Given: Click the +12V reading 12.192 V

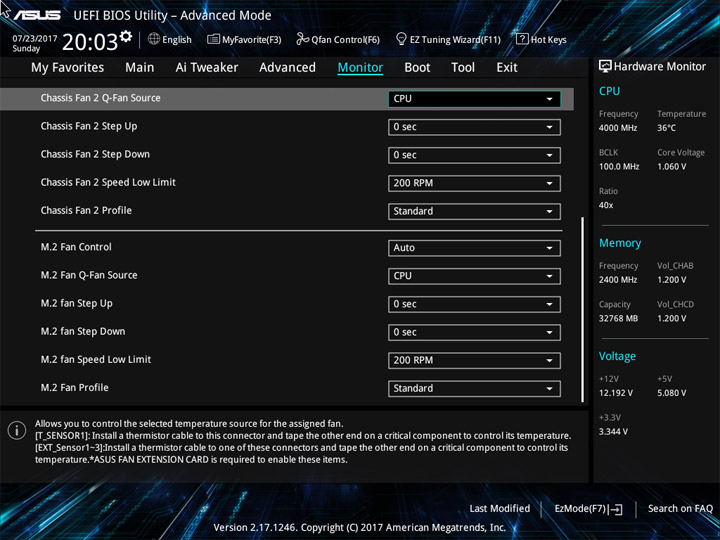Looking at the screenshot, I should pos(616,393).
